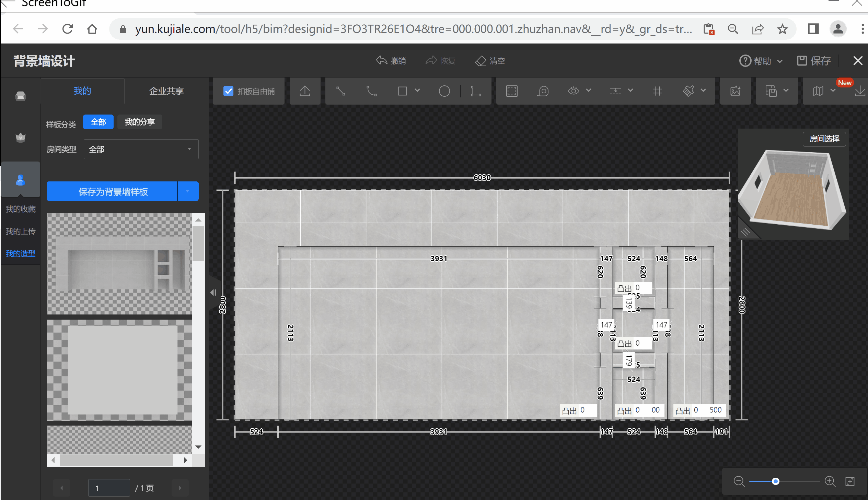Select the arc drawing tool
Screen dimensions: 868x500
(371, 91)
